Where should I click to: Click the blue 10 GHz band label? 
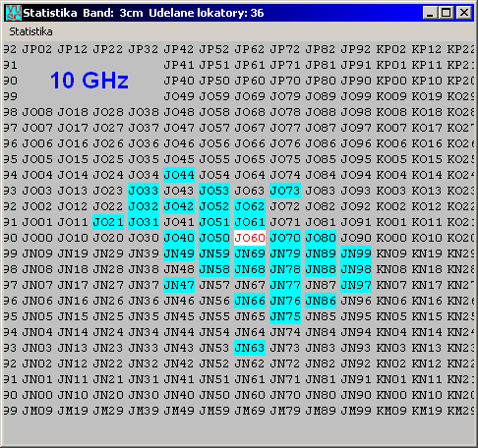click(x=90, y=81)
